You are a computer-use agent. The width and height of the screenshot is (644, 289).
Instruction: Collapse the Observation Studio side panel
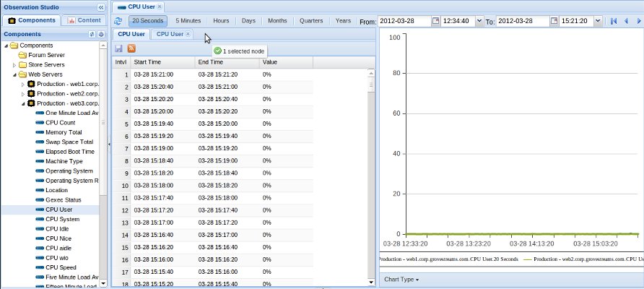[x=100, y=7]
